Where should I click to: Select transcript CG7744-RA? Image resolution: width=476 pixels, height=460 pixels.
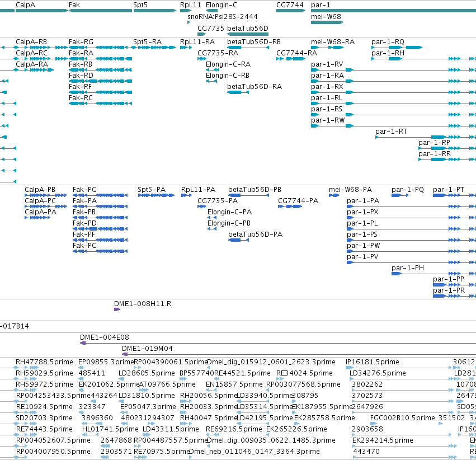point(291,59)
